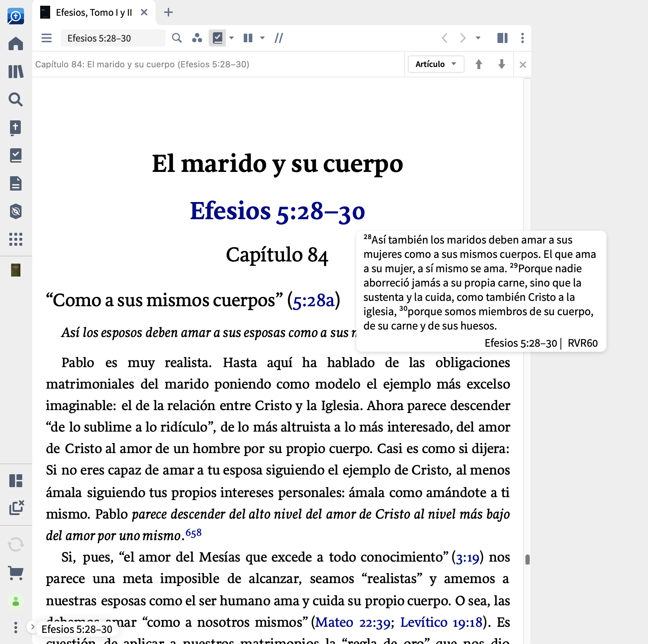The image size is (648, 644).
Task: Toggle the split panel view icon
Action: click(x=502, y=38)
